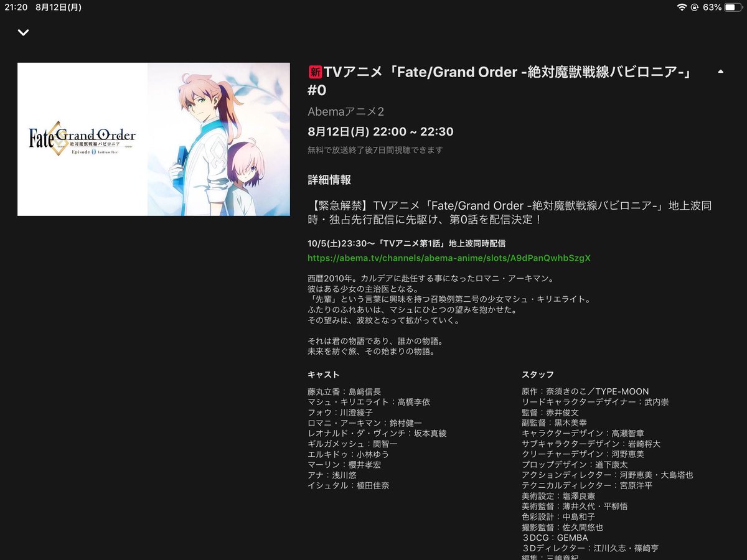The height and width of the screenshot is (560, 747).
Task: Tap cast row 藤丸立香：島﨑信長
Action: tap(344, 392)
